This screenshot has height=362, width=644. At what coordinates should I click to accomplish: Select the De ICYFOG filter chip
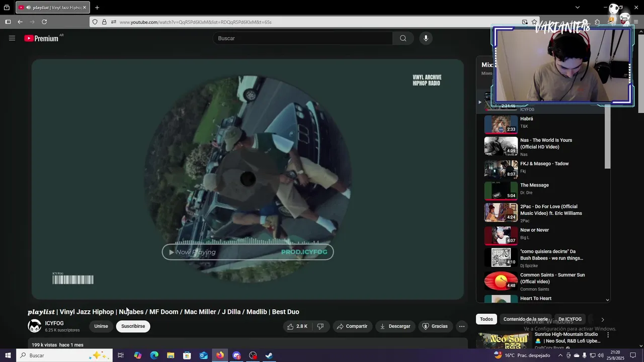pyautogui.click(x=570, y=319)
